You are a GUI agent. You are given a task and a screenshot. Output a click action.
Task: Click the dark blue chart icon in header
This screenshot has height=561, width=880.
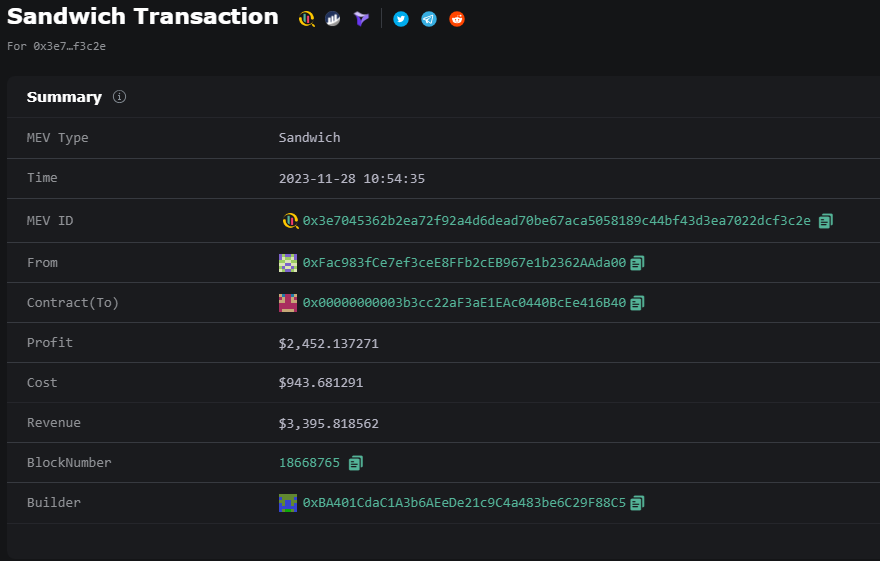pyautogui.click(x=334, y=19)
